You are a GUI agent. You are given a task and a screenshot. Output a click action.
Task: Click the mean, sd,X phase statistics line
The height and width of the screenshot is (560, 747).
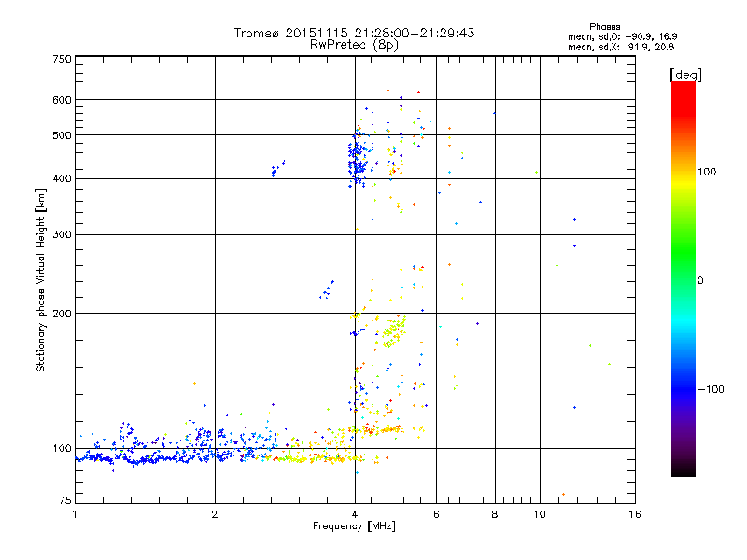click(621, 47)
